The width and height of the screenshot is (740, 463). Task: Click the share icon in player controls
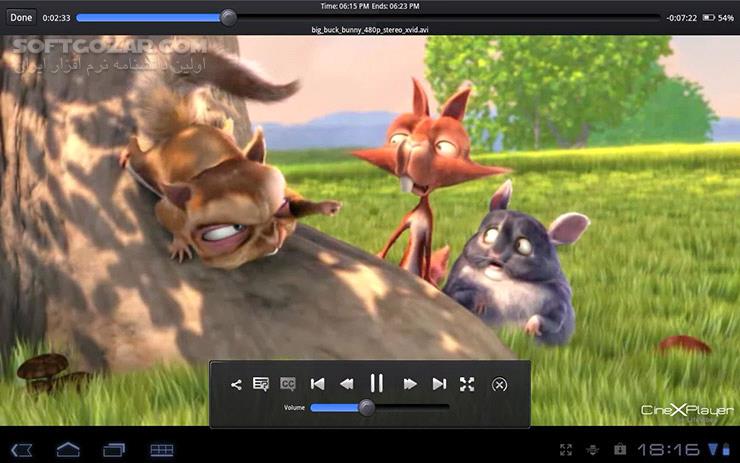pyautogui.click(x=236, y=385)
